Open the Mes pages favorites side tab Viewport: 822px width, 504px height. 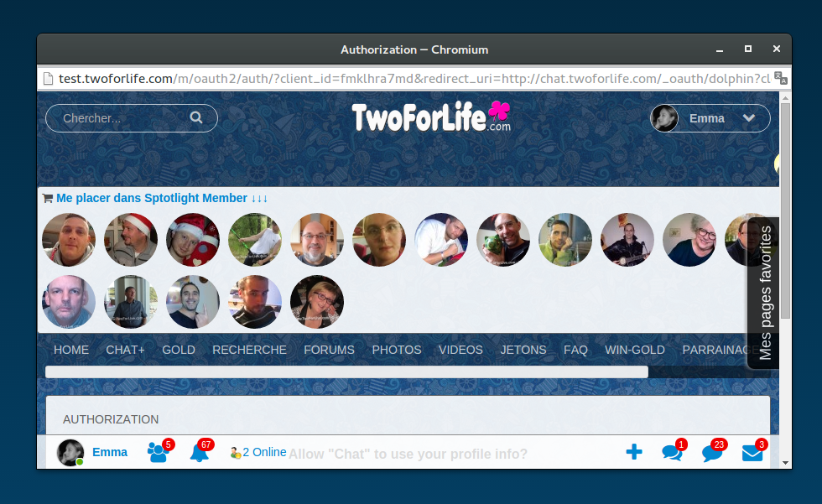pyautogui.click(x=764, y=293)
